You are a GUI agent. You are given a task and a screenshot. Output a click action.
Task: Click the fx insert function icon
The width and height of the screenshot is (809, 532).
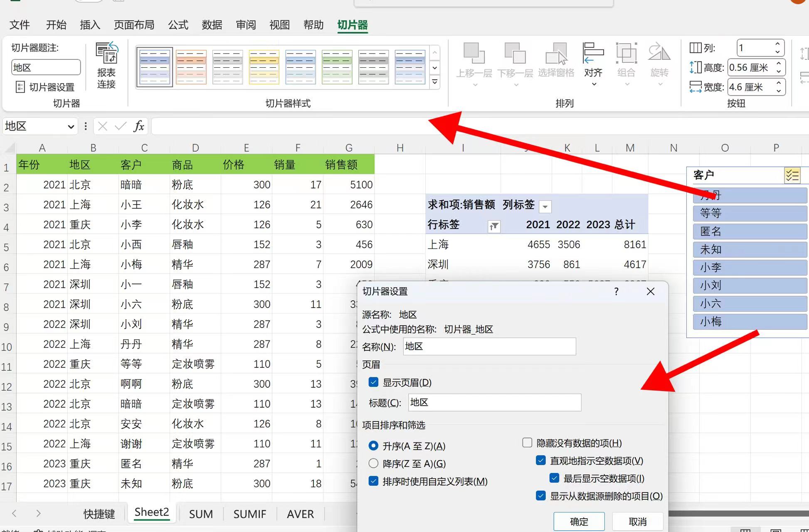[139, 126]
